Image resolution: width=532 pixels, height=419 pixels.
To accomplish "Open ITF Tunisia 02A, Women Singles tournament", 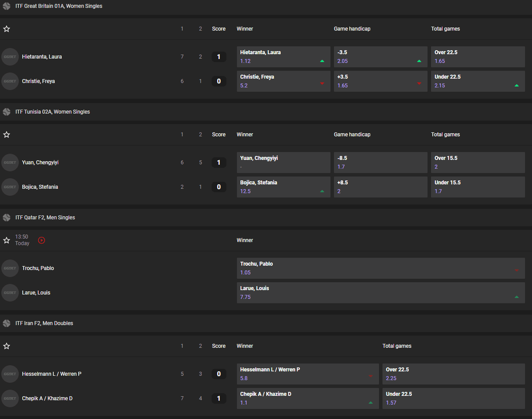I will click(52, 112).
